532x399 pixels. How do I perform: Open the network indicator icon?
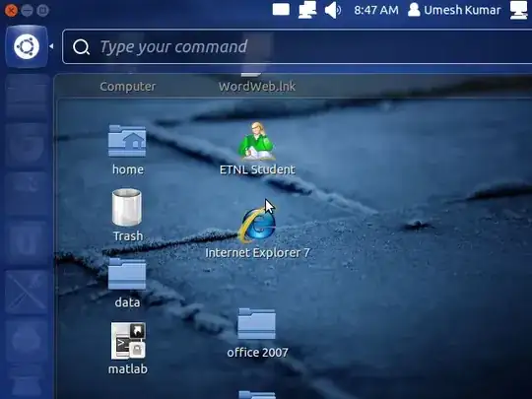click(x=307, y=10)
